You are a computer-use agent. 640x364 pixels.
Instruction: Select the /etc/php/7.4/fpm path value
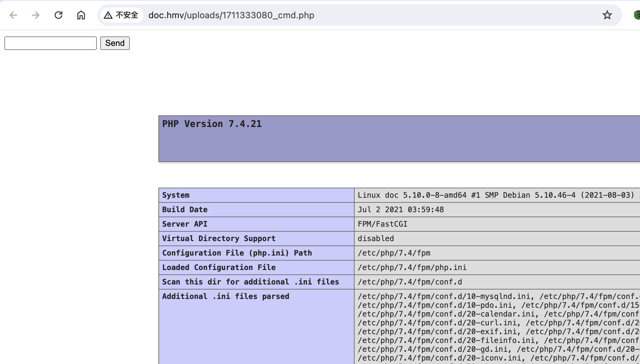(394, 253)
